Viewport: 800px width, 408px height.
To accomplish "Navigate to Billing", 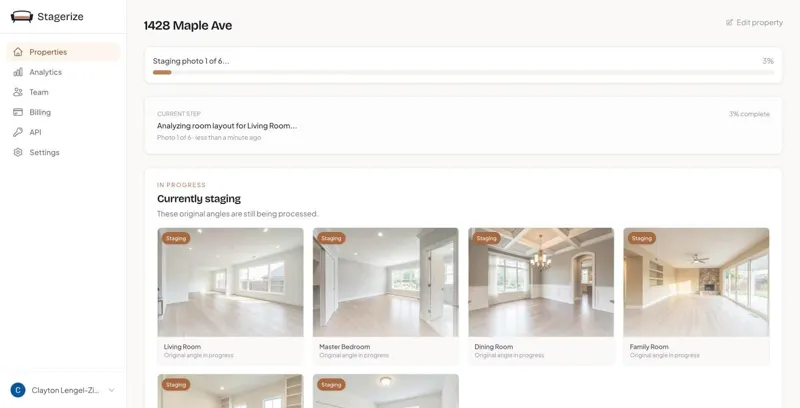I will coord(63,112).
